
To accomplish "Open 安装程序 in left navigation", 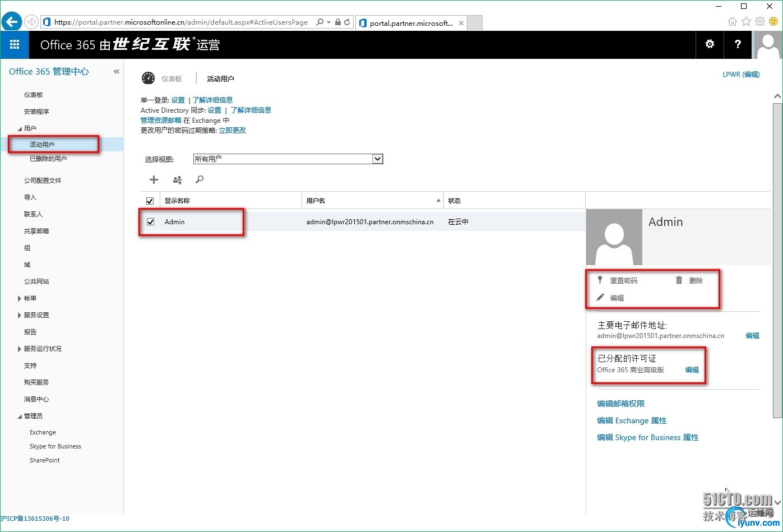I will 36,112.
